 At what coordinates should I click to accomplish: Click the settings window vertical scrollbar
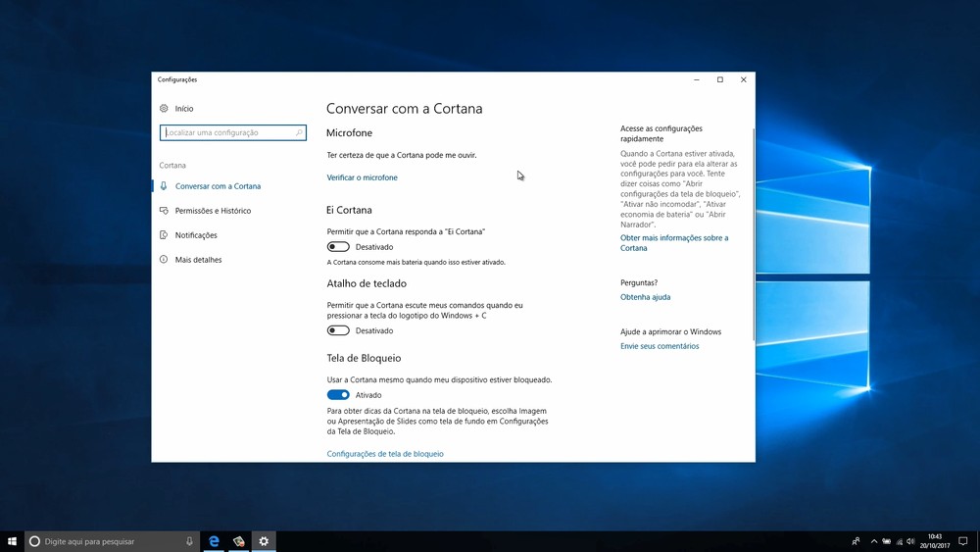pyautogui.click(x=753, y=234)
